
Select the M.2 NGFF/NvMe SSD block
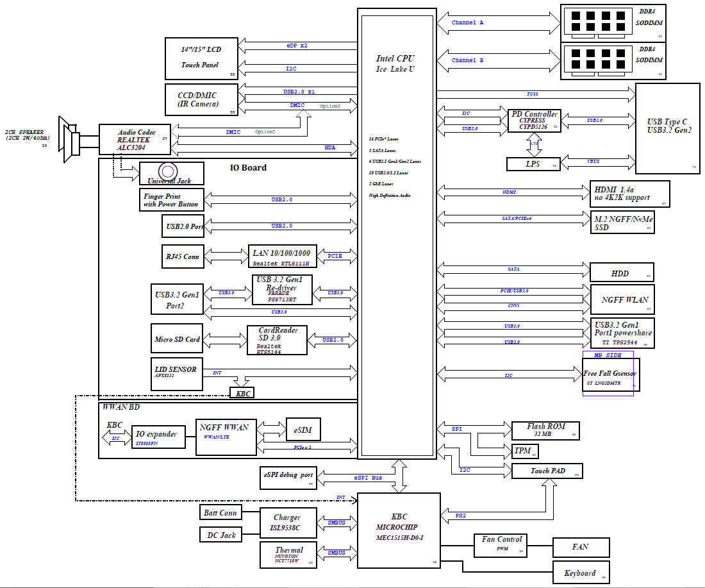point(622,223)
